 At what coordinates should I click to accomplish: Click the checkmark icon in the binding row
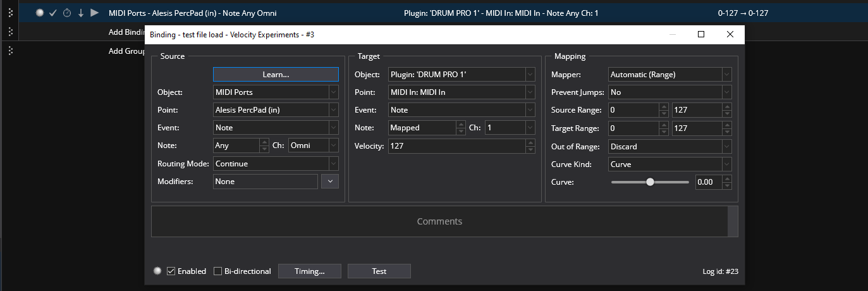point(53,13)
